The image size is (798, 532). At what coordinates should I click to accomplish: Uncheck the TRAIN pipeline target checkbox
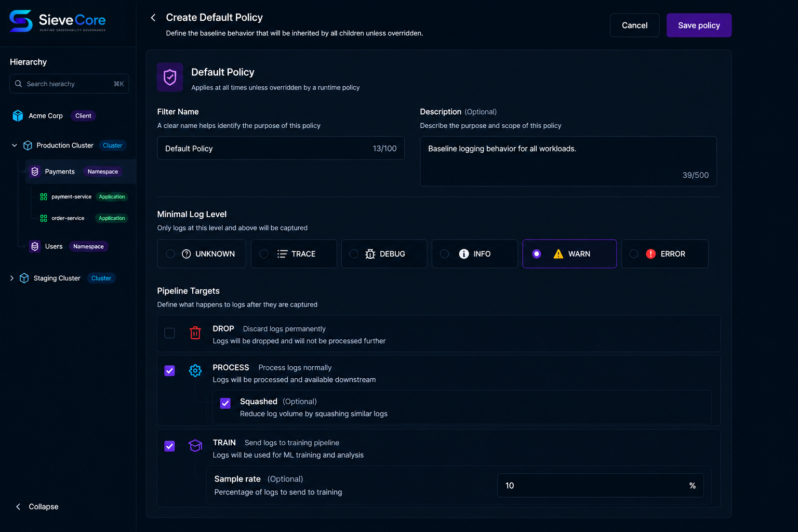click(169, 446)
